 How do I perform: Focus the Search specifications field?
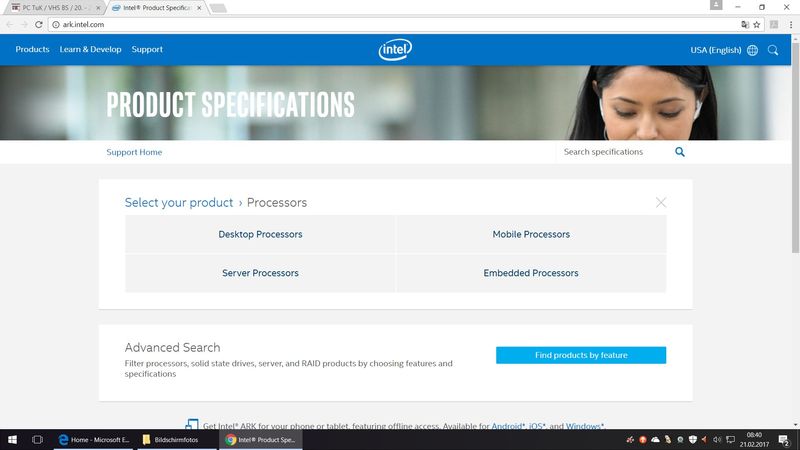pos(615,152)
